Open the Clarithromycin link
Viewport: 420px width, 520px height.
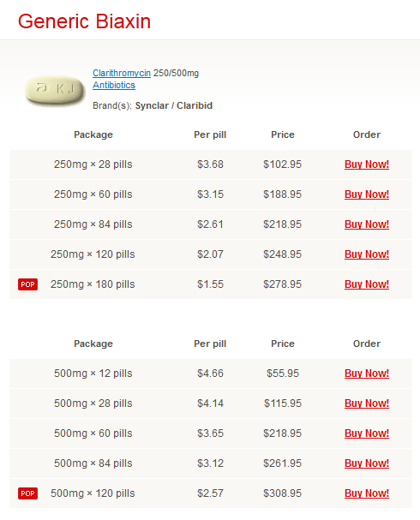tap(122, 73)
